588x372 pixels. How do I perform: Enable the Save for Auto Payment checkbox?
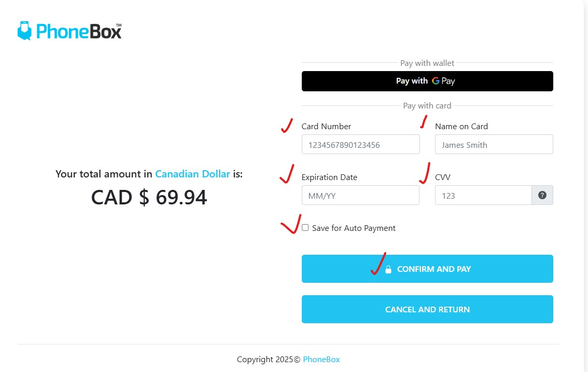coord(305,228)
